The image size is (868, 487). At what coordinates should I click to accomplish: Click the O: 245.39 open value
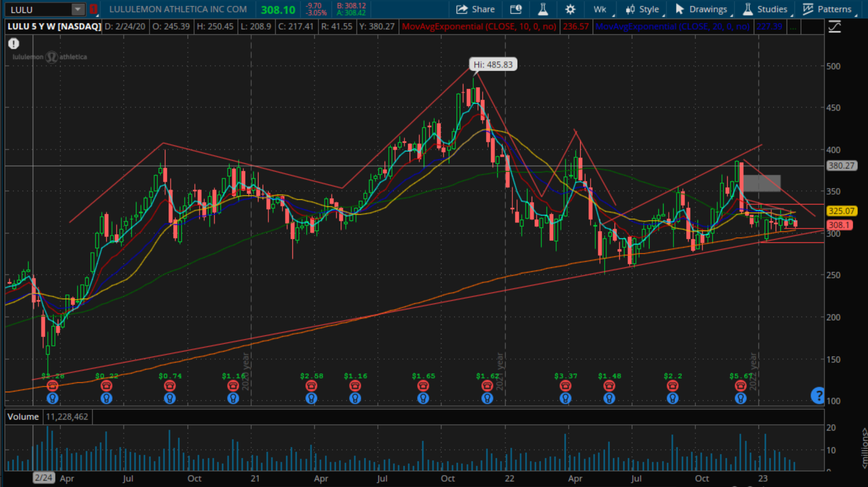pyautogui.click(x=171, y=27)
